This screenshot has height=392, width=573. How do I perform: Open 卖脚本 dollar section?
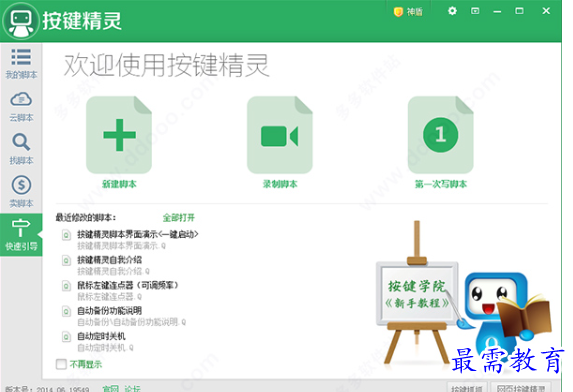(x=21, y=191)
